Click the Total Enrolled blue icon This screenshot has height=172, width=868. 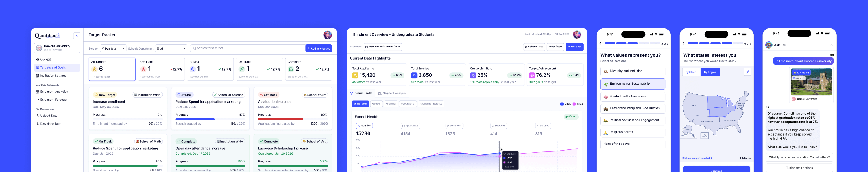pos(414,76)
